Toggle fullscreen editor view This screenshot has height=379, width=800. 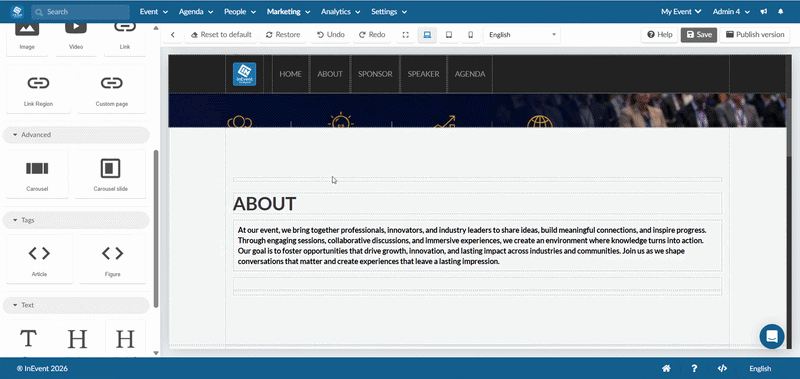pos(406,35)
